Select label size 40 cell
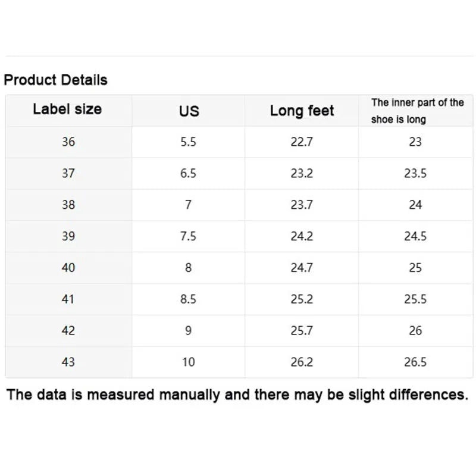The height and width of the screenshot is (476, 476). pyautogui.click(x=68, y=267)
